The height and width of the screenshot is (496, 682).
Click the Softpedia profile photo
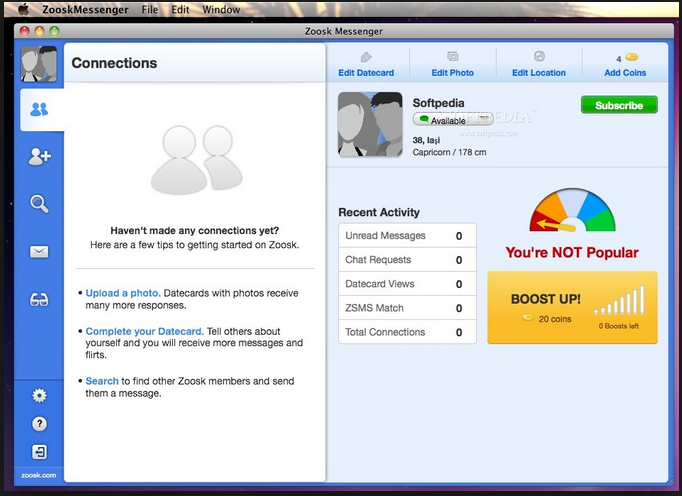(x=370, y=124)
